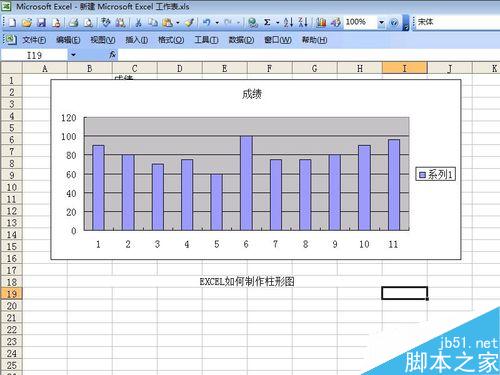Cut selection with the scissors icon
This screenshot has width=500, height=375.
[x=138, y=23]
